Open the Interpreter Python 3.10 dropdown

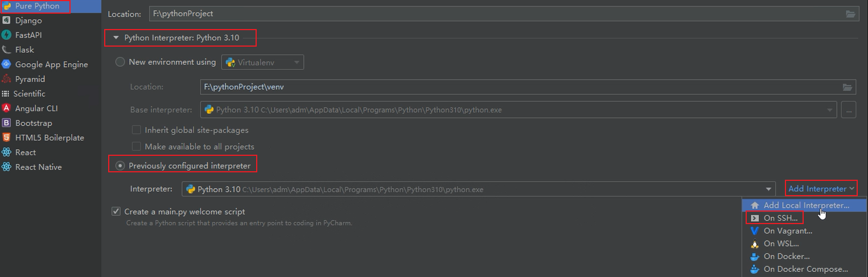[x=479, y=189]
